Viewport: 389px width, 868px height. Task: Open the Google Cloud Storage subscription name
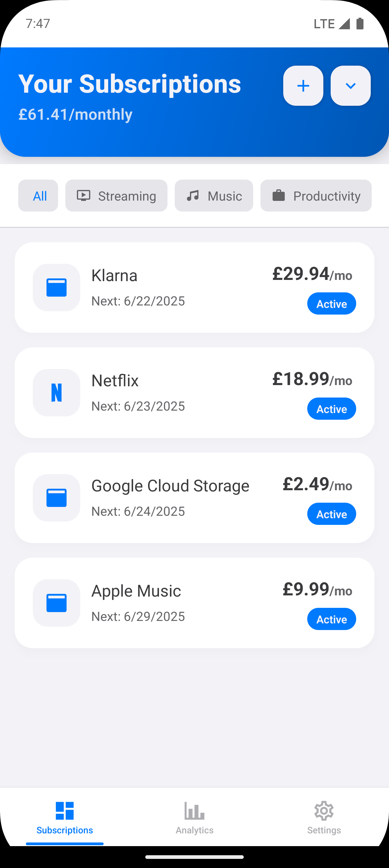170,486
